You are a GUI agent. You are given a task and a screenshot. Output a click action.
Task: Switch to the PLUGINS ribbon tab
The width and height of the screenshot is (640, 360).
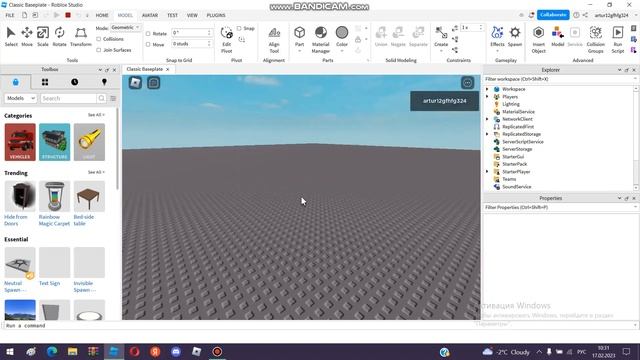(216, 15)
